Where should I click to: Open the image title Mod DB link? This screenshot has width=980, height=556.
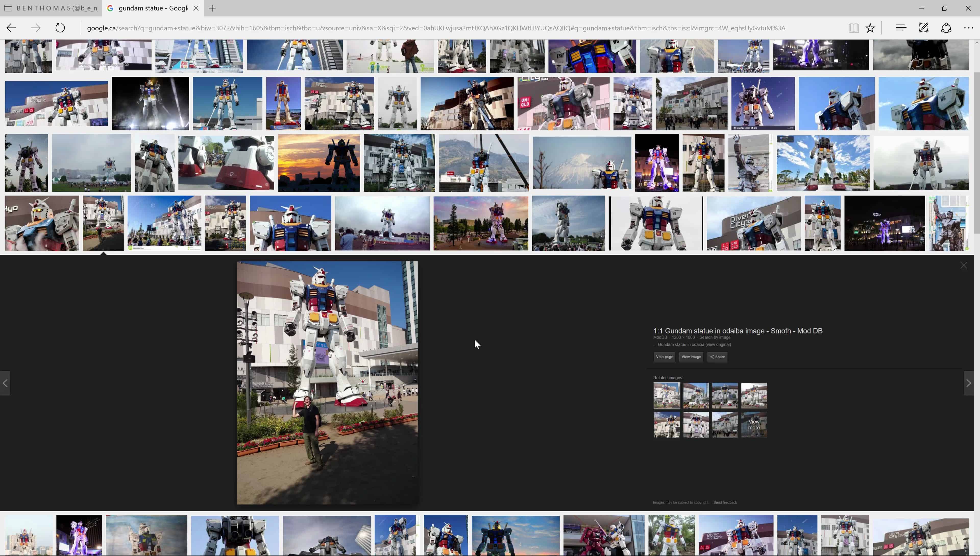738,331
